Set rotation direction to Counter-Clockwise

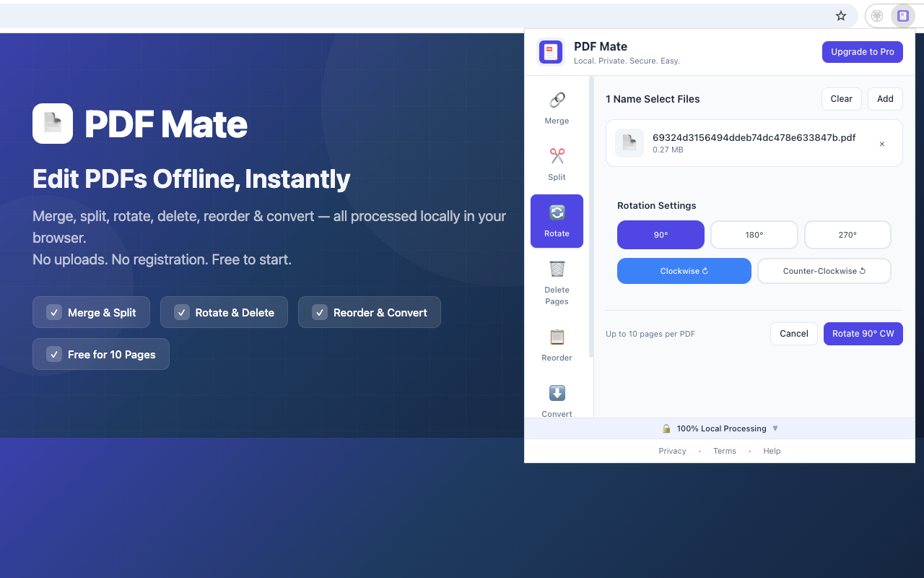pyautogui.click(x=824, y=271)
